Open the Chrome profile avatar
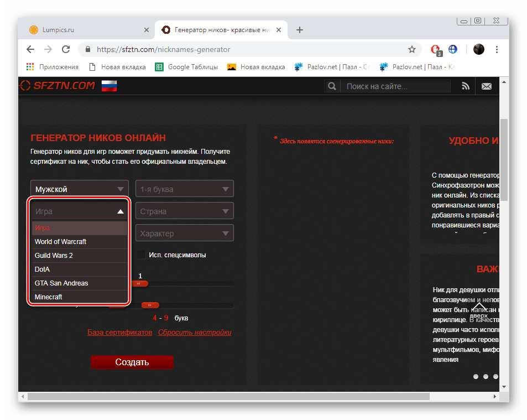The width and height of the screenshot is (527, 420). click(x=478, y=49)
